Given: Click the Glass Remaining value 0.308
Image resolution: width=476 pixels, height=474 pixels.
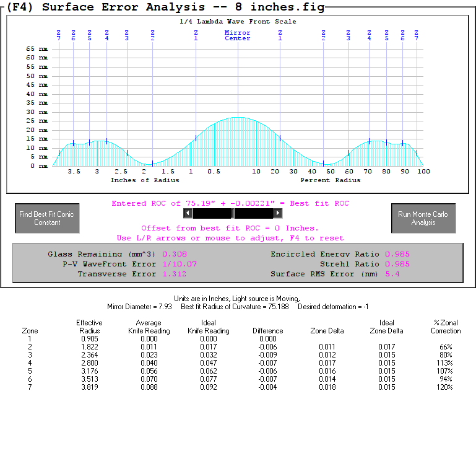Looking at the screenshot, I should tap(175, 254).
